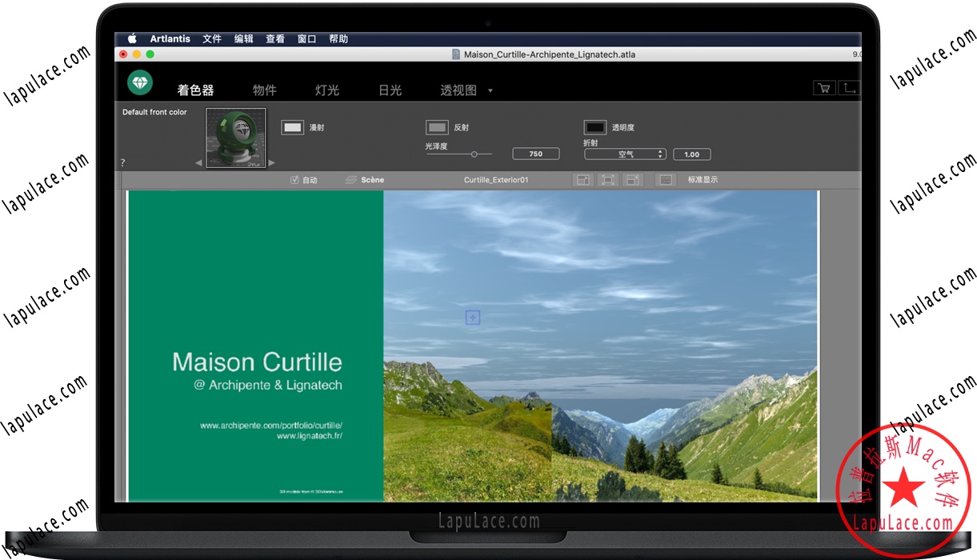Select the first preview-size icon above the viewport
The width and height of the screenshot is (977, 560).
pyautogui.click(x=583, y=179)
